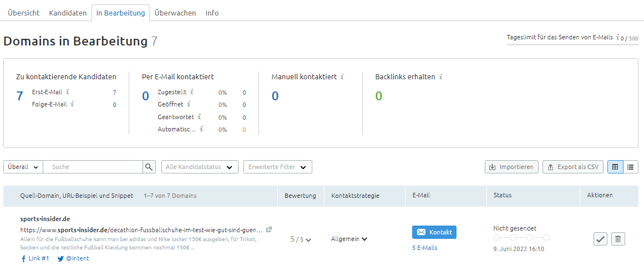This screenshot has width=644, height=271.
Task: Open external link icon for sports-insider.de URL
Action: (268, 229)
